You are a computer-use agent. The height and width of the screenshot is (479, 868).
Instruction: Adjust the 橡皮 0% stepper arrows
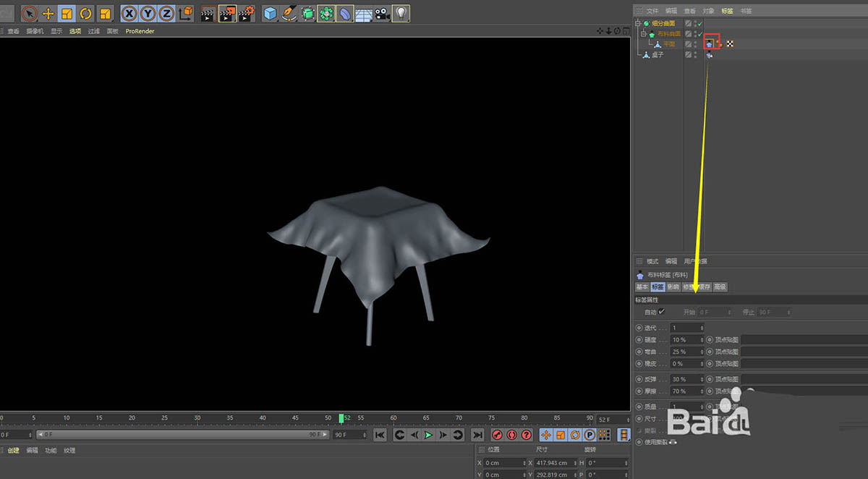(x=702, y=363)
